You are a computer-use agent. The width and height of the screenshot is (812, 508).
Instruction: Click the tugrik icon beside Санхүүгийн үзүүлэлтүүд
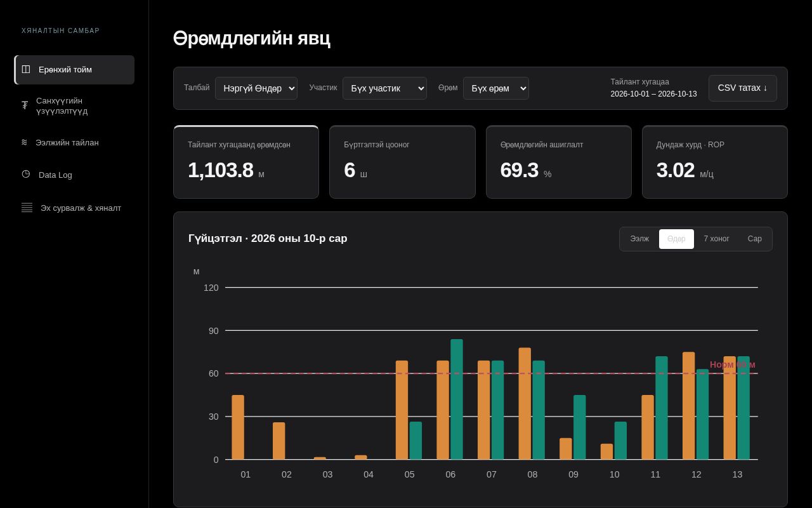tap(25, 105)
